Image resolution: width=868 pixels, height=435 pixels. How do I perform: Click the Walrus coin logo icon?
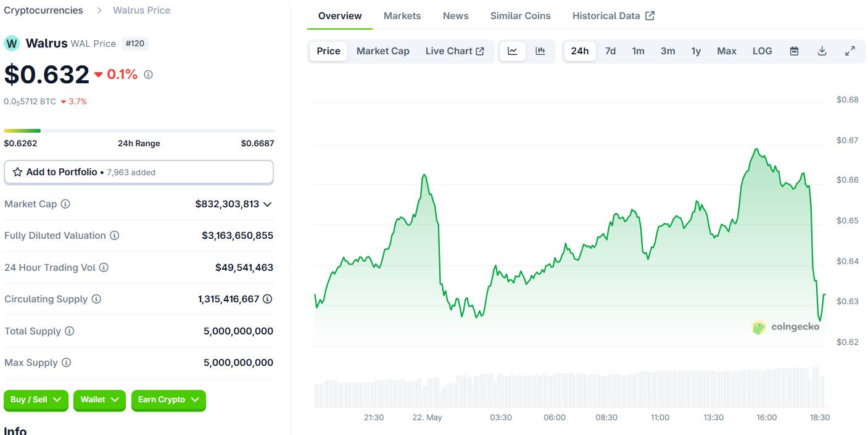[12, 43]
